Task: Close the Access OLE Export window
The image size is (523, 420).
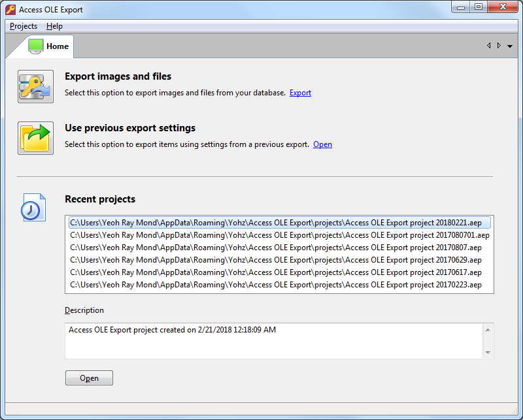Action: click(503, 7)
